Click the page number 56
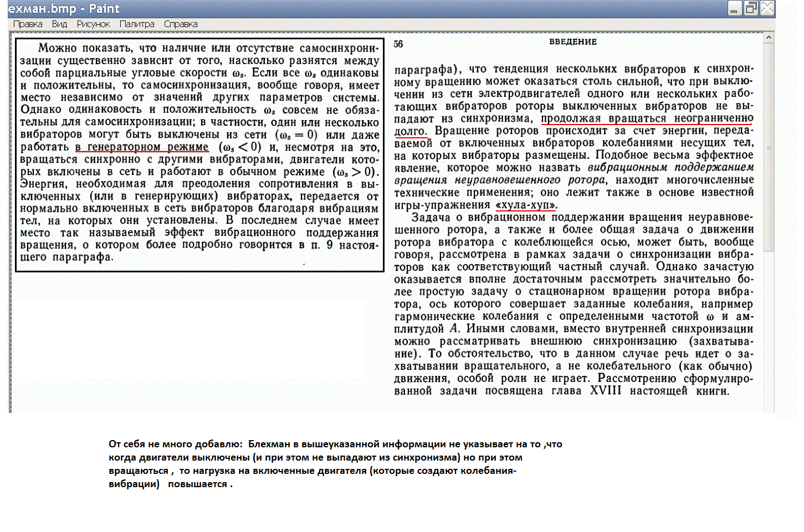This screenshot has height=532, width=804. click(x=398, y=44)
